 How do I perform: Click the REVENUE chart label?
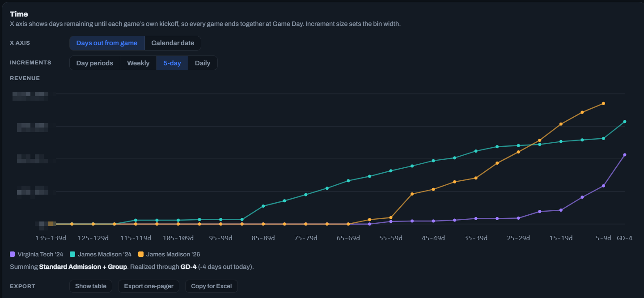25,78
